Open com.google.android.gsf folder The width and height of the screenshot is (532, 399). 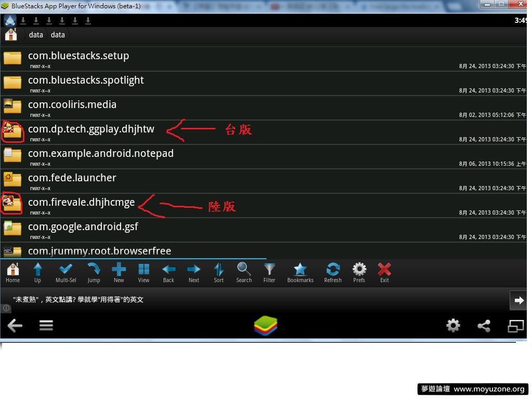click(263, 230)
